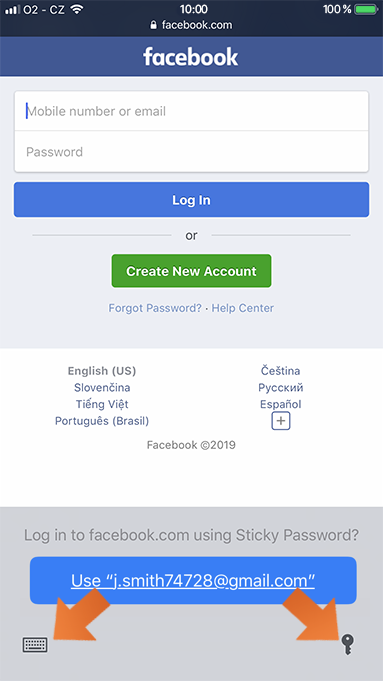Image resolution: width=383 pixels, height=681 pixels.
Task: Tap the battery icon in status bar
Action: pyautogui.click(x=366, y=9)
